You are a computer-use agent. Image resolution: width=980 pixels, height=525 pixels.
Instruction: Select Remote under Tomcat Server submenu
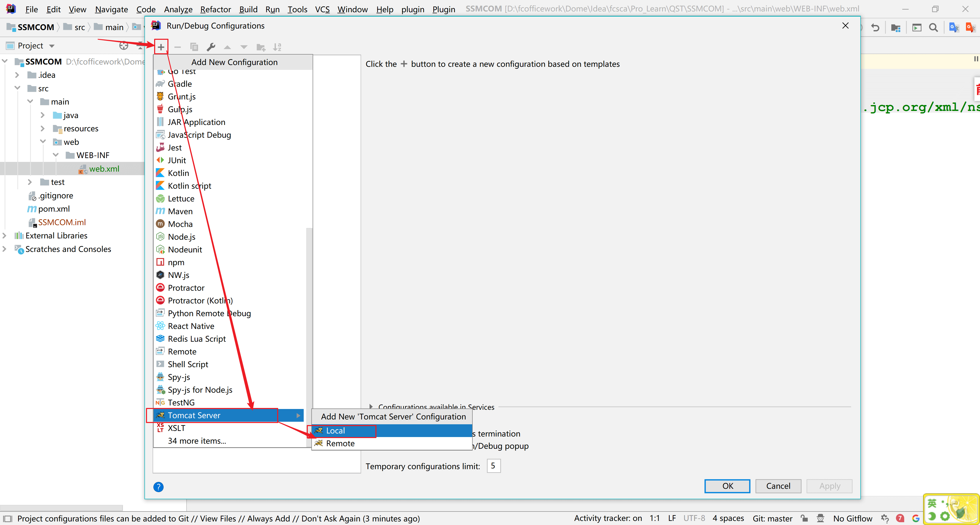click(340, 443)
